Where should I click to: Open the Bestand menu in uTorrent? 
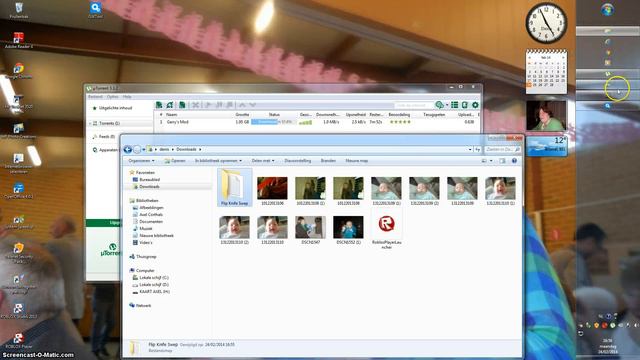[95, 97]
